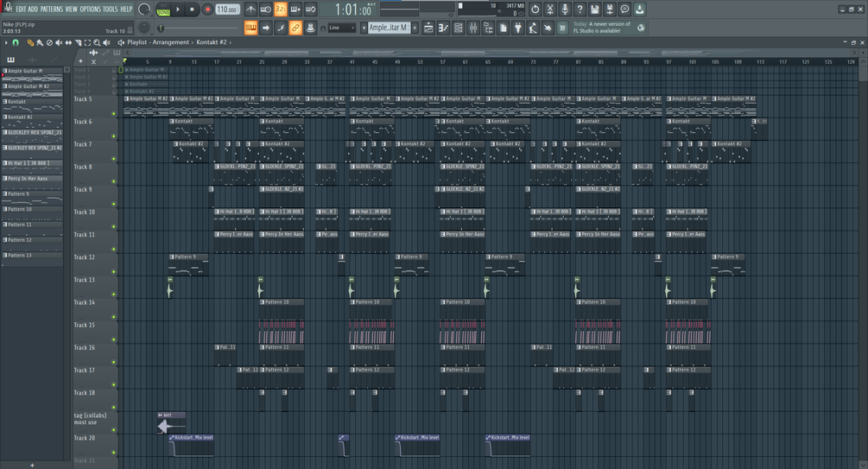Toggle blend recording overdub button
The height and width of the screenshot is (469, 868).
coord(295,10)
